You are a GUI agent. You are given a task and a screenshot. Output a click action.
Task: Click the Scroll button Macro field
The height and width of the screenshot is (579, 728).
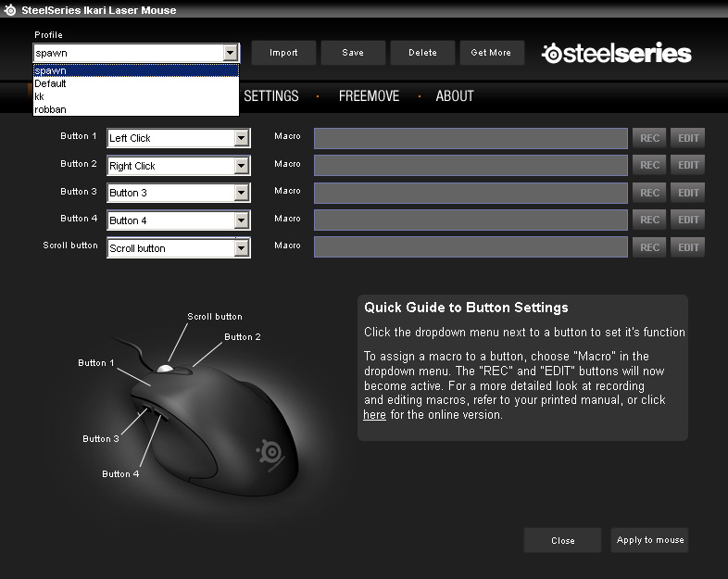pyautogui.click(x=471, y=247)
